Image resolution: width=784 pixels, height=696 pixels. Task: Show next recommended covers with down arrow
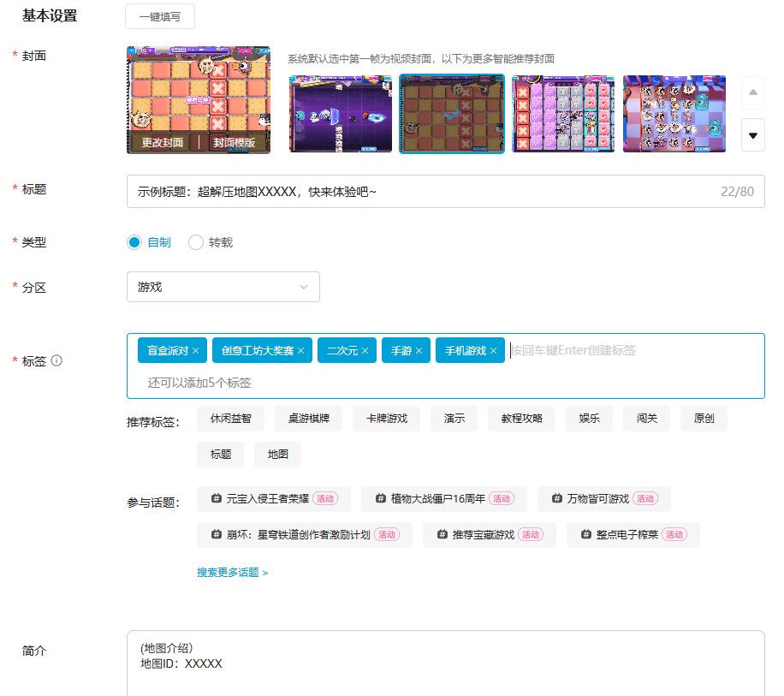pyautogui.click(x=753, y=135)
